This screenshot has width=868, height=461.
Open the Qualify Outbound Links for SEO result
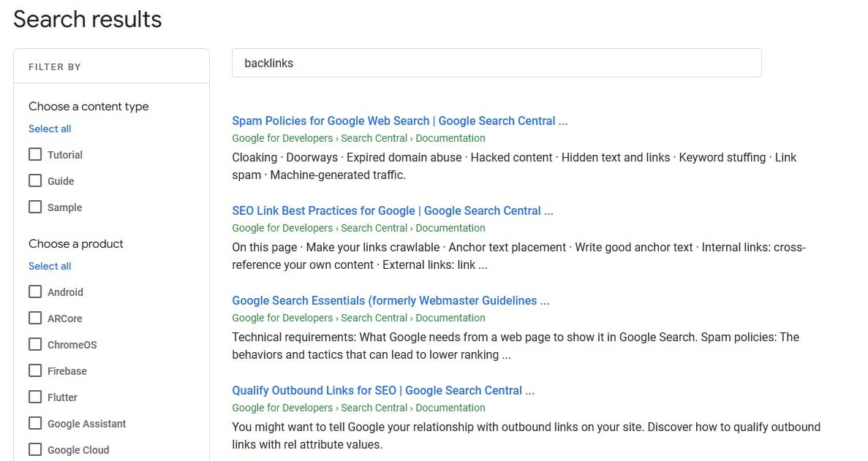point(382,390)
